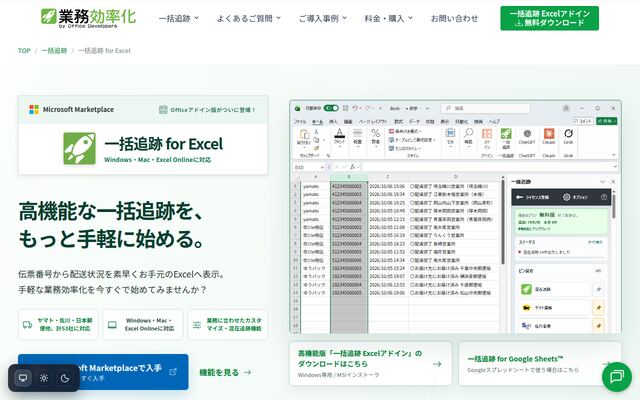640x400 pixels.
Task: Click the pin icon beside ヤマト運輸
Action: tap(598, 307)
